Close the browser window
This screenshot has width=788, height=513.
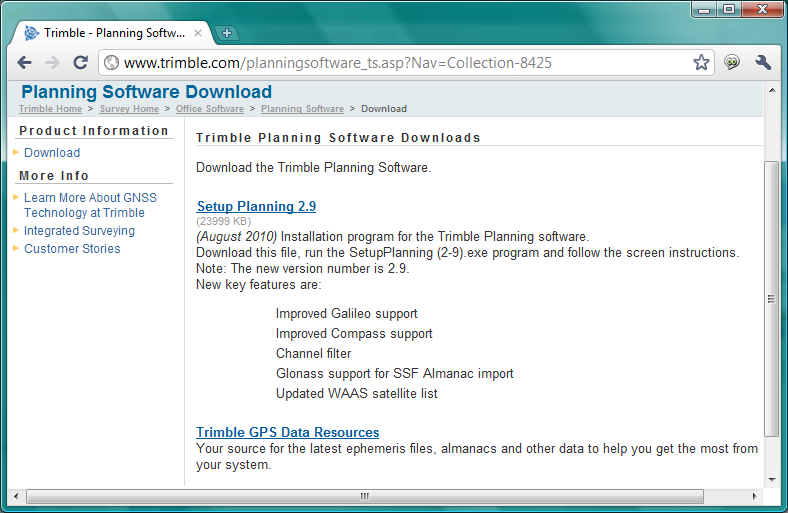[762, 10]
